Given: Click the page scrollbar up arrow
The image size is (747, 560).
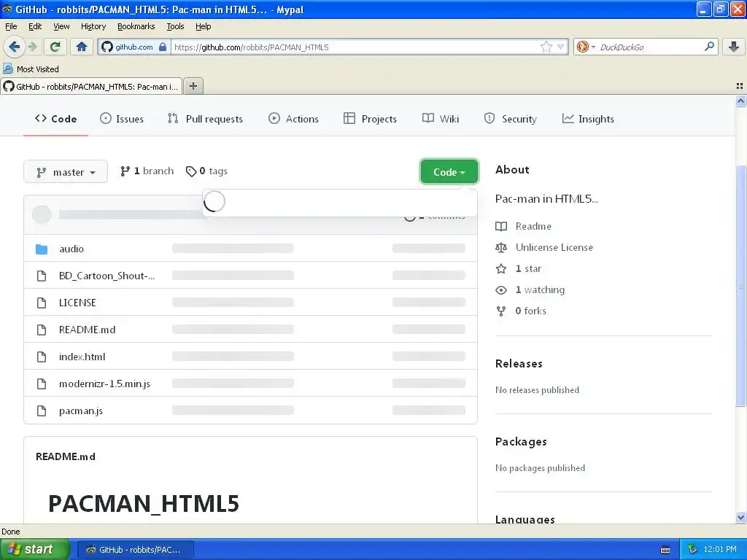Looking at the screenshot, I should pos(740,101).
